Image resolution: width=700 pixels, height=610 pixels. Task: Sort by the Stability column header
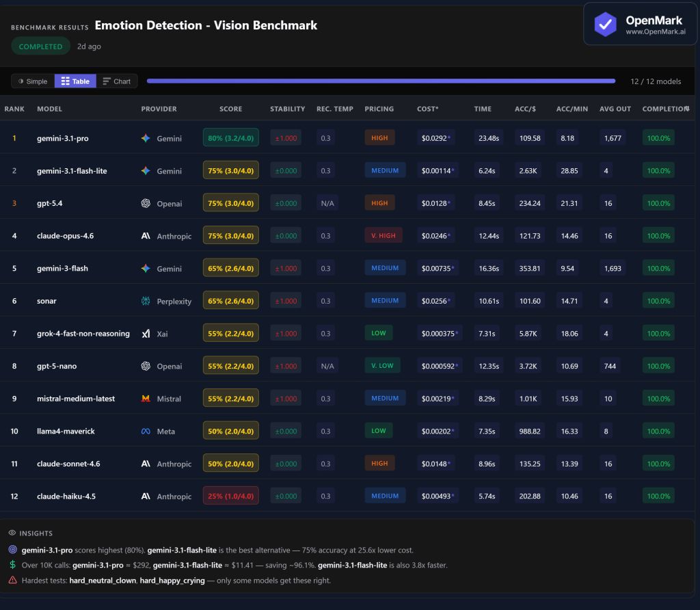point(288,109)
